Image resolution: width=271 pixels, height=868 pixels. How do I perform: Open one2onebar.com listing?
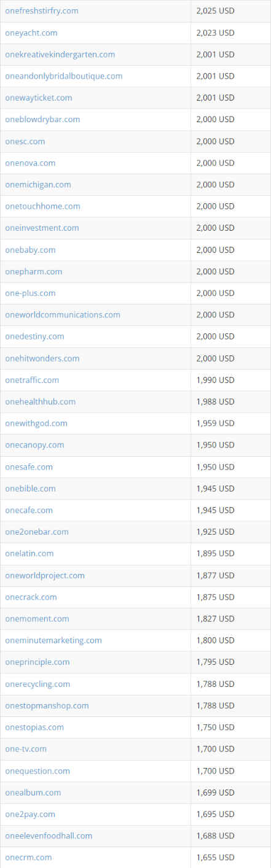point(36,532)
